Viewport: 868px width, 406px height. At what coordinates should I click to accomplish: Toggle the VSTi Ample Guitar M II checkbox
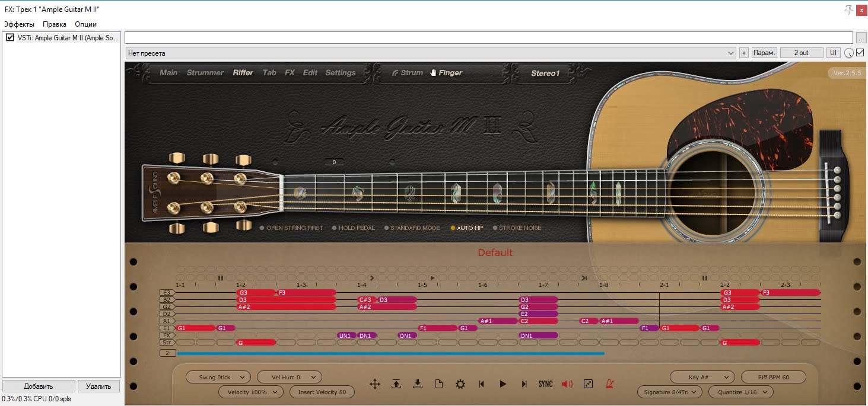10,37
